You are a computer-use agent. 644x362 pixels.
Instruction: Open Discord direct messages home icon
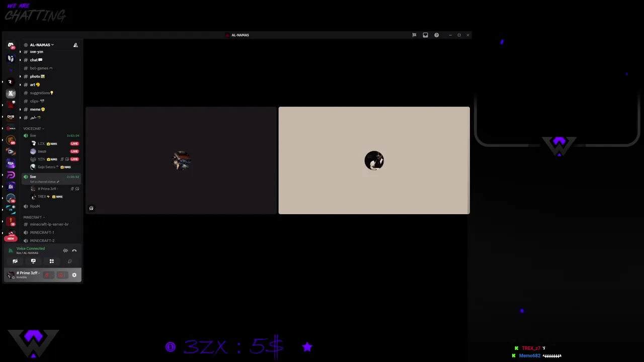(11, 45)
